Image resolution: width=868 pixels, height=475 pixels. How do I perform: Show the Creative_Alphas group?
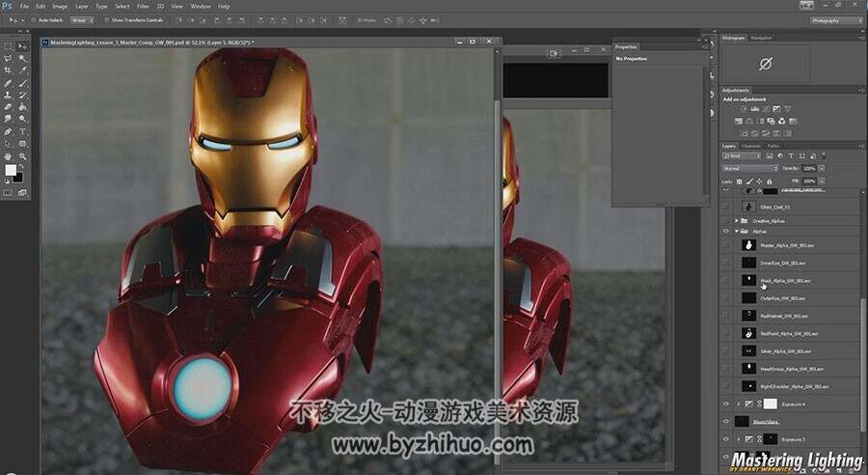725,220
